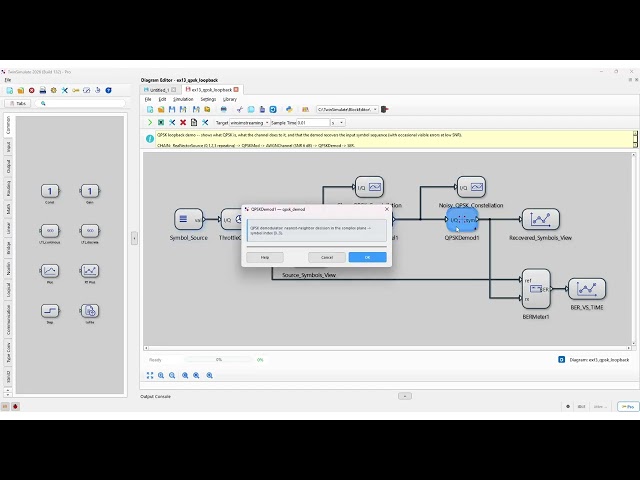Open the Library menu

[230, 99]
